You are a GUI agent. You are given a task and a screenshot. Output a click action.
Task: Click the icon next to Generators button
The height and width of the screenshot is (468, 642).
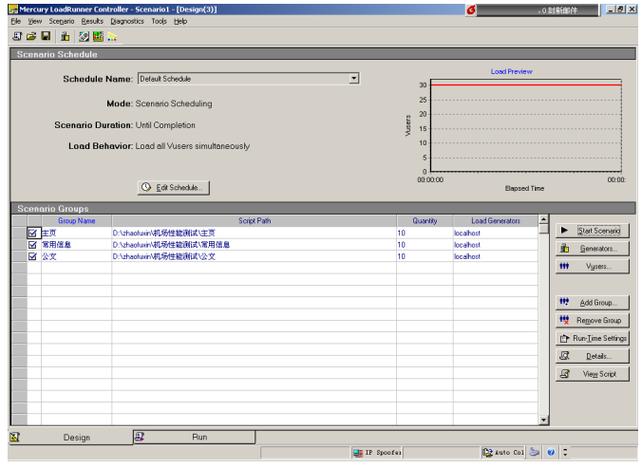565,248
